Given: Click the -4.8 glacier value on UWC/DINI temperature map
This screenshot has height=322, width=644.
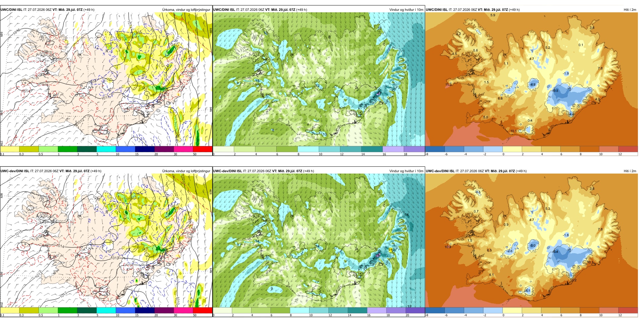Looking at the screenshot, I should [x=532, y=85].
